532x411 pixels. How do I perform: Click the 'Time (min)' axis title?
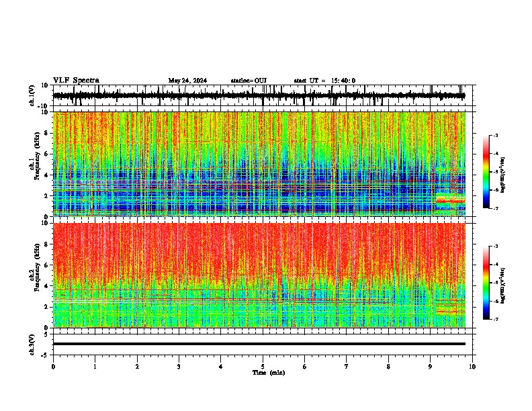pos(269,373)
